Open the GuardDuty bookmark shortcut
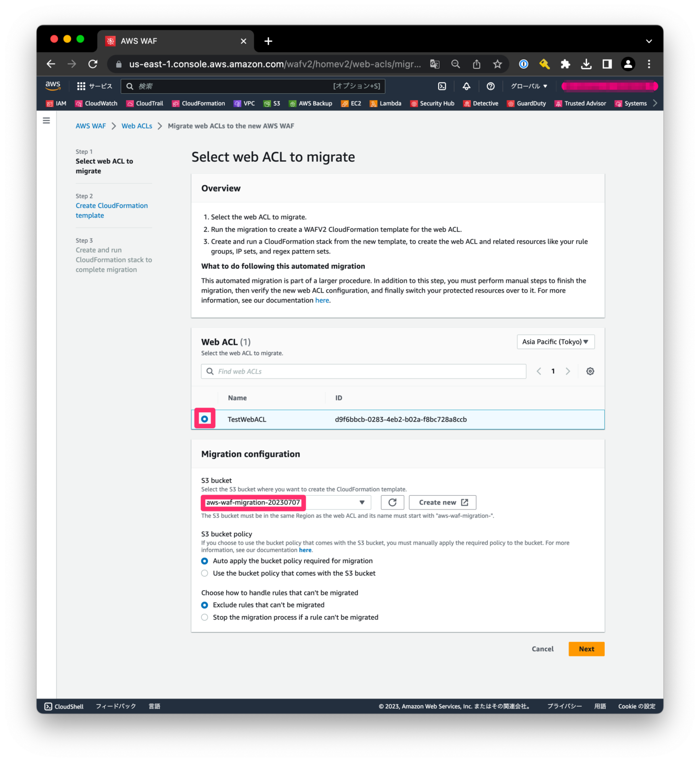The width and height of the screenshot is (700, 762). tap(526, 104)
